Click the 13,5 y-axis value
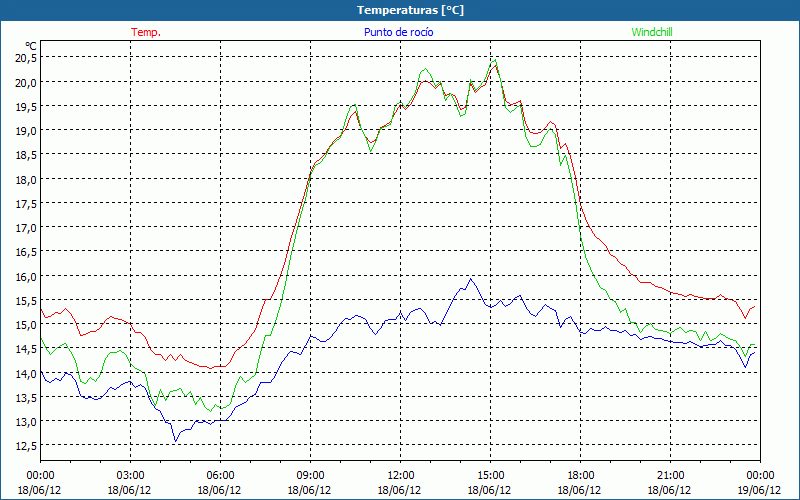800x500 pixels. [26, 397]
